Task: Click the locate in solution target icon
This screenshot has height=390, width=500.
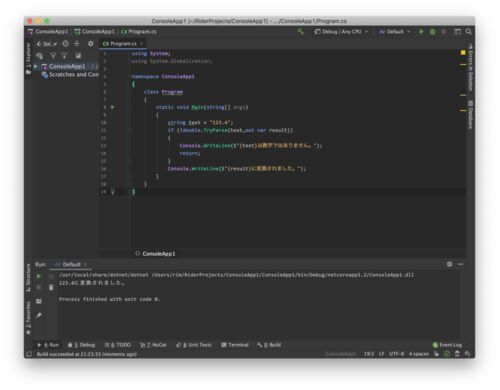Action: [66, 44]
